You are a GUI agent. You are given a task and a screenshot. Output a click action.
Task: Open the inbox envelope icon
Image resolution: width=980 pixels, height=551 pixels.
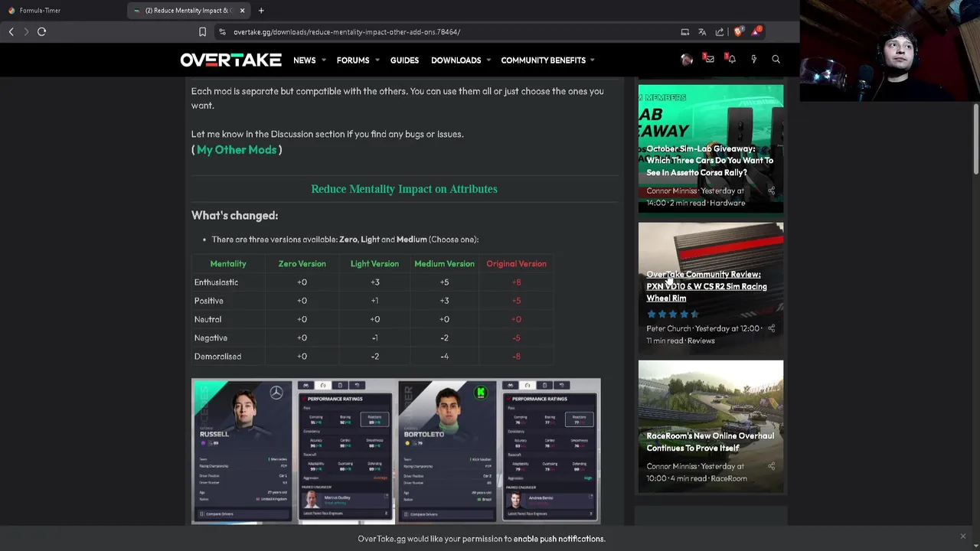(709, 60)
